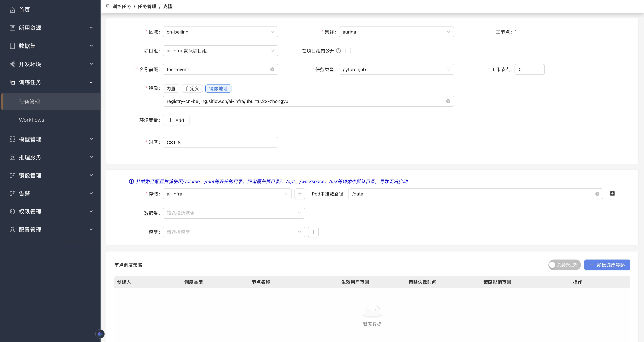Viewport: 644px width, 342px height.
Task: Expand the 所用资源 sidebar menu
Action: (91, 28)
